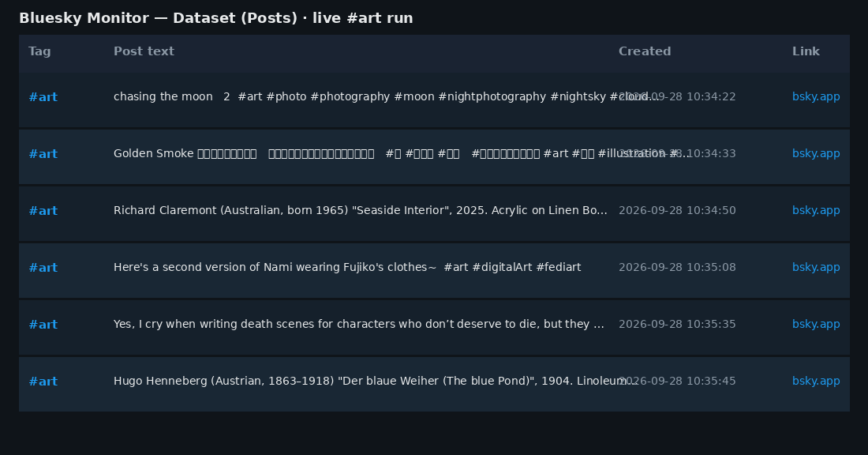Viewport: 868px width, 455px height.
Task: Click #art tag in Nami Fujiko row
Action: click(43, 268)
